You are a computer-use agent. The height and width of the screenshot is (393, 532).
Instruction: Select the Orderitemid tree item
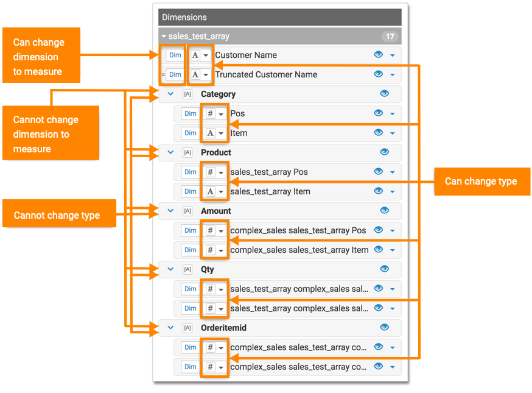(x=223, y=328)
